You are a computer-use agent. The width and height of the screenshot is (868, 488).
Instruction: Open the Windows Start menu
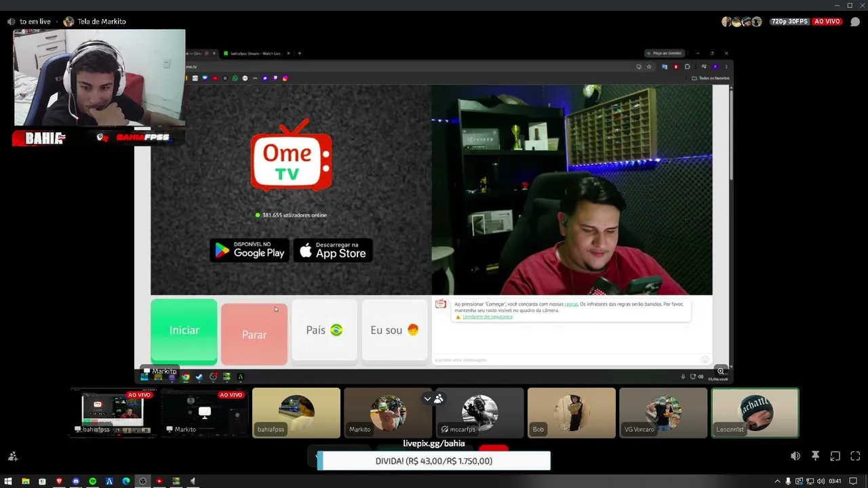8,481
